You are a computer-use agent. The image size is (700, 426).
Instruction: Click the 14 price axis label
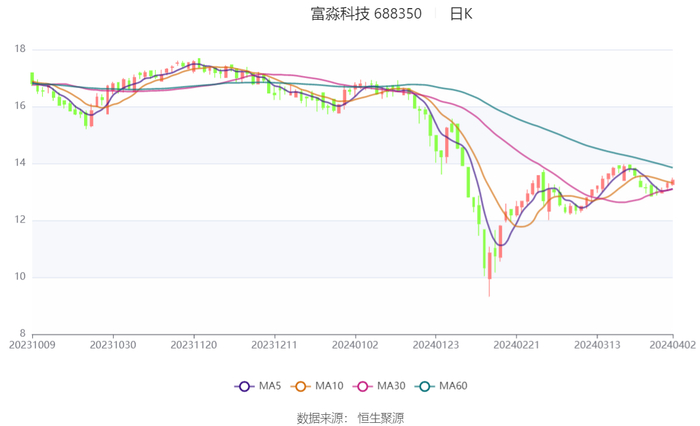point(19,163)
